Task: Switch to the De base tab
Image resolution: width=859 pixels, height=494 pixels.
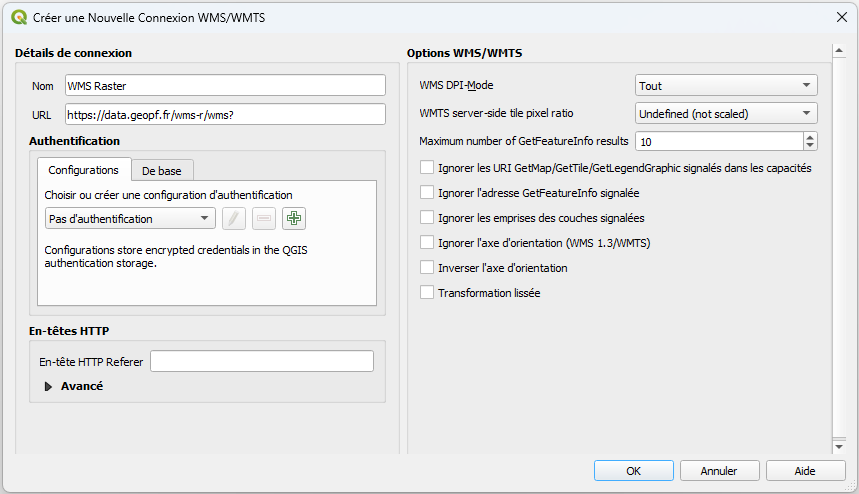Action: point(162,171)
